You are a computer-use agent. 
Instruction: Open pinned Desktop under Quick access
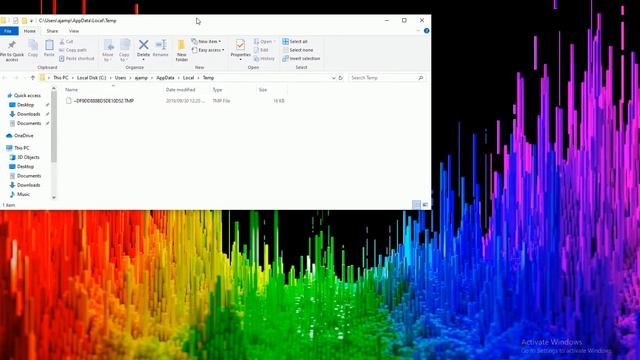click(25, 105)
